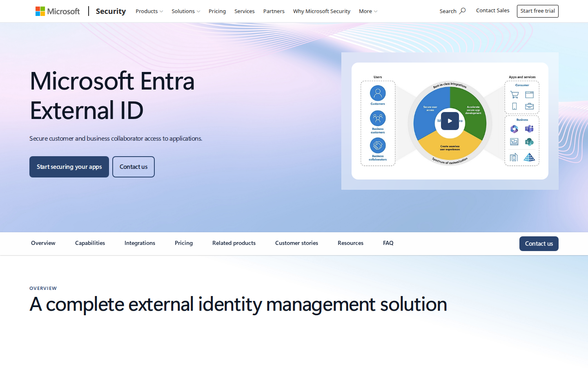Click the 'A complete external identity management solution' heading

[x=238, y=305]
